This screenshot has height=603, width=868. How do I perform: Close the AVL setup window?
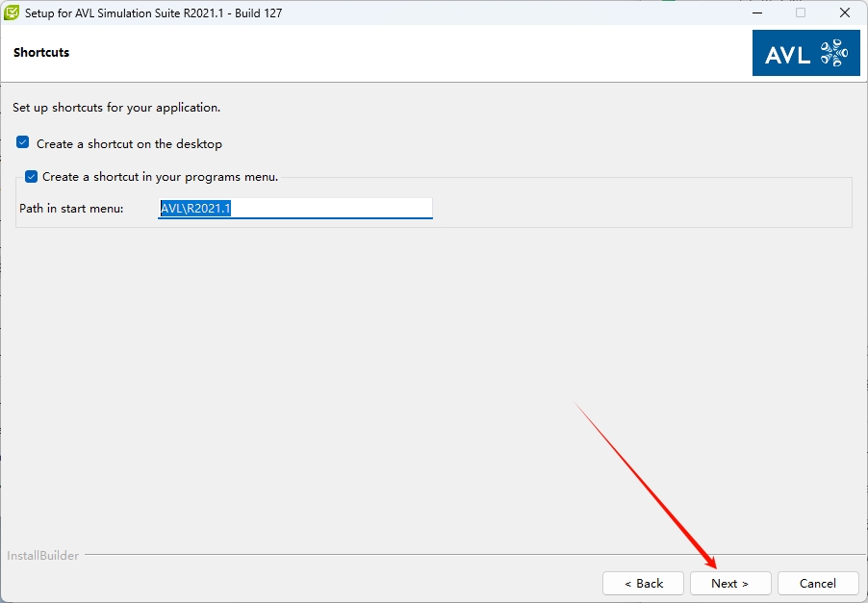[x=844, y=13]
